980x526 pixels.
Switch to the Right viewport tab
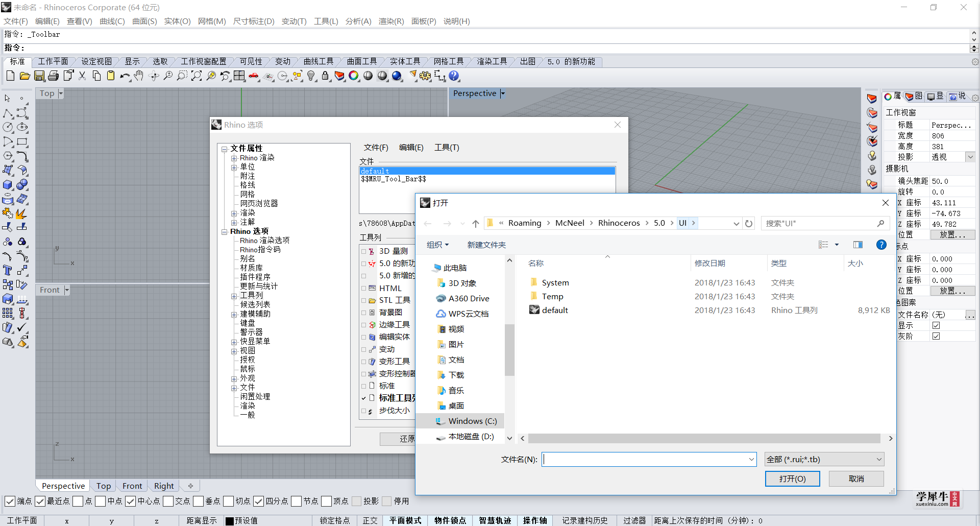(164, 486)
